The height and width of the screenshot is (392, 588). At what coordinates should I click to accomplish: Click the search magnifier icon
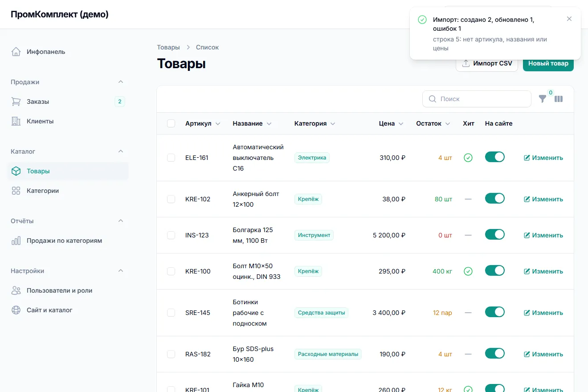432,99
